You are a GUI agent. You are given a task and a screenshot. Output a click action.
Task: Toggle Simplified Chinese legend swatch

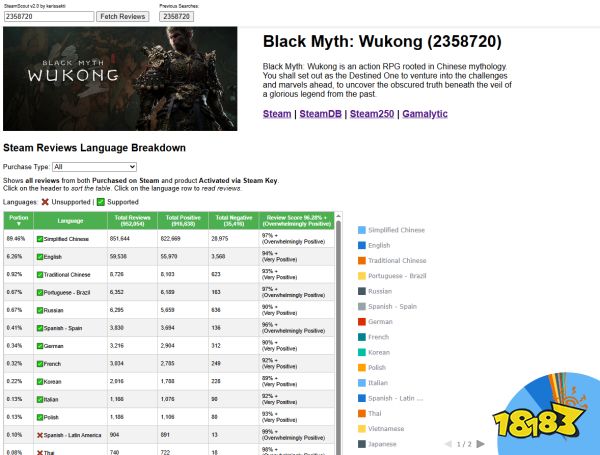(362, 230)
